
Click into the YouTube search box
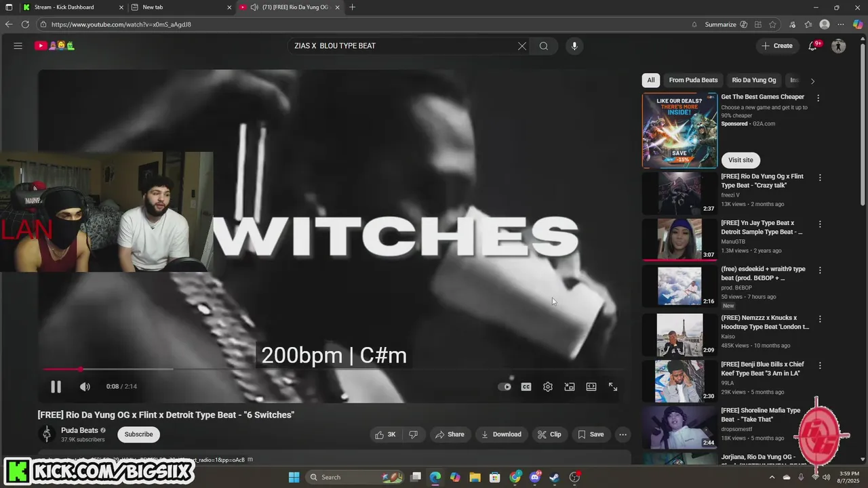tap(403, 46)
